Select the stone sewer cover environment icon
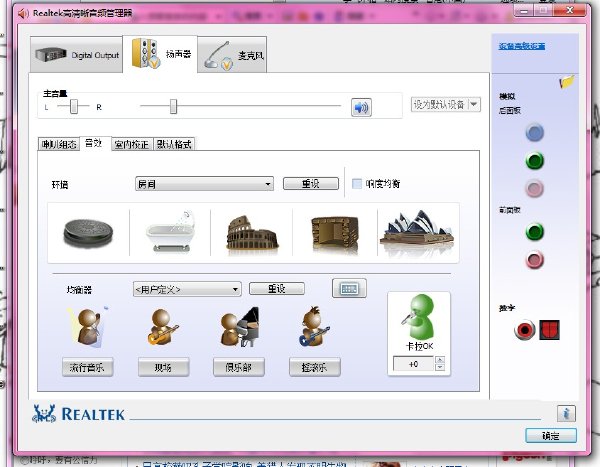The image size is (600, 467). [x=88, y=233]
